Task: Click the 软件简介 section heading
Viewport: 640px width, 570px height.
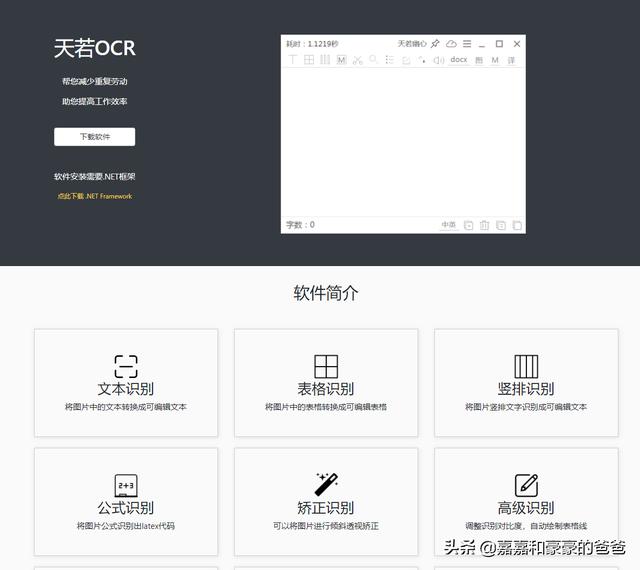Action: pyautogui.click(x=326, y=293)
